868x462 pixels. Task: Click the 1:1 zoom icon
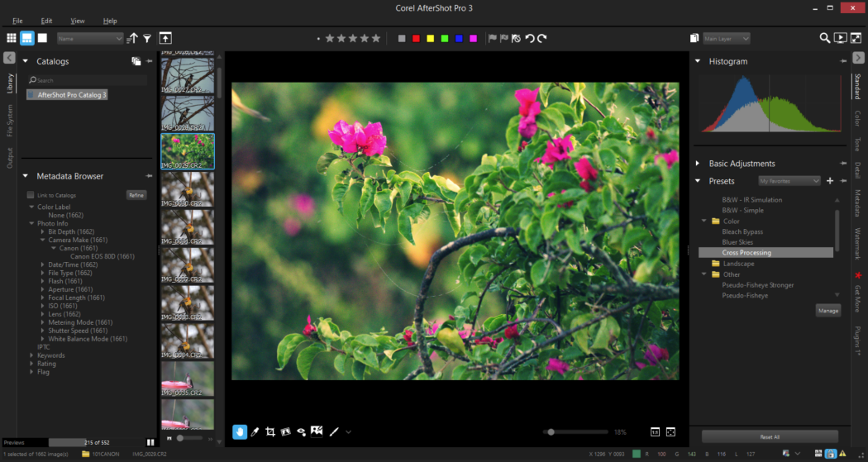655,431
